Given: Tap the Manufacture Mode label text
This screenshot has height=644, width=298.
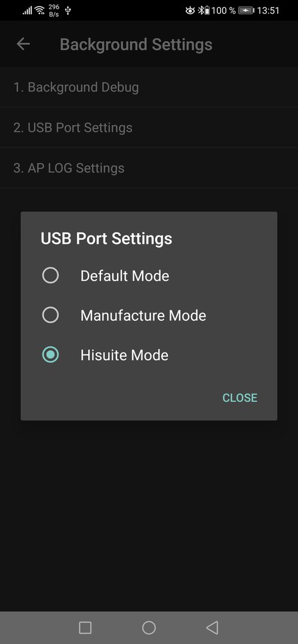Looking at the screenshot, I should click(x=143, y=315).
